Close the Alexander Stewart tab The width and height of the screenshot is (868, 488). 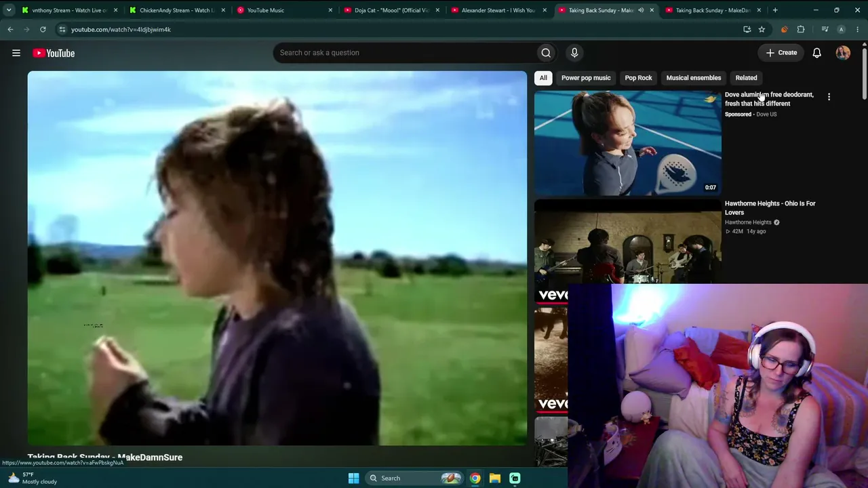tap(545, 10)
